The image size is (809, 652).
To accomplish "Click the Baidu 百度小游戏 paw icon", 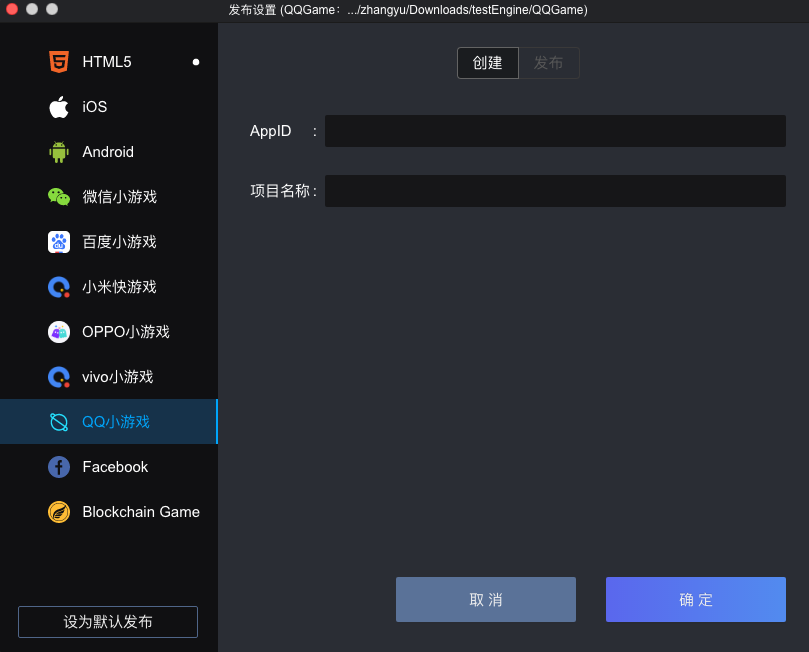I will (x=59, y=242).
